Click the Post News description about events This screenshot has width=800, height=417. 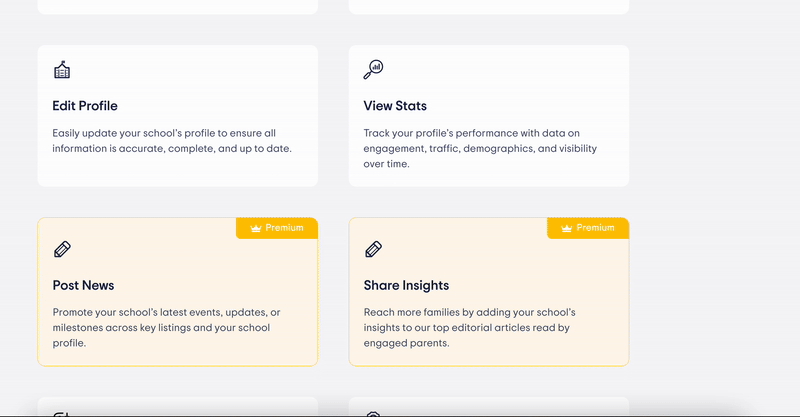pos(165,327)
